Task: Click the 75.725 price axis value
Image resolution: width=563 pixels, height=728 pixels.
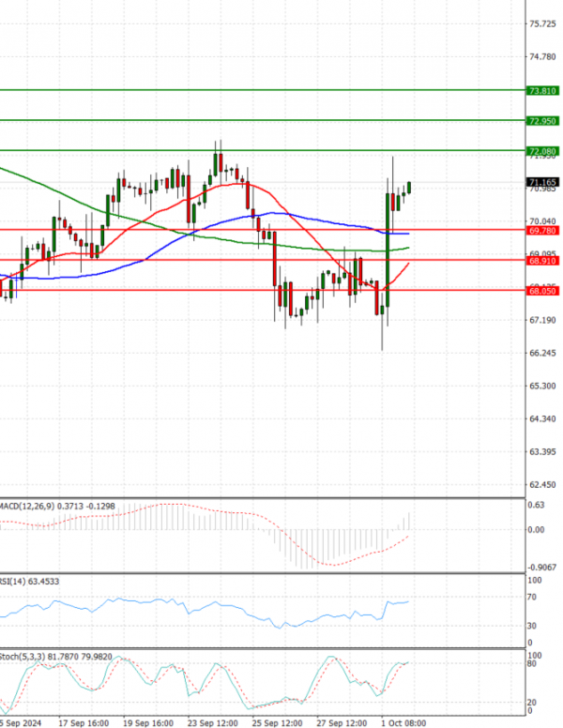Action: (x=542, y=23)
